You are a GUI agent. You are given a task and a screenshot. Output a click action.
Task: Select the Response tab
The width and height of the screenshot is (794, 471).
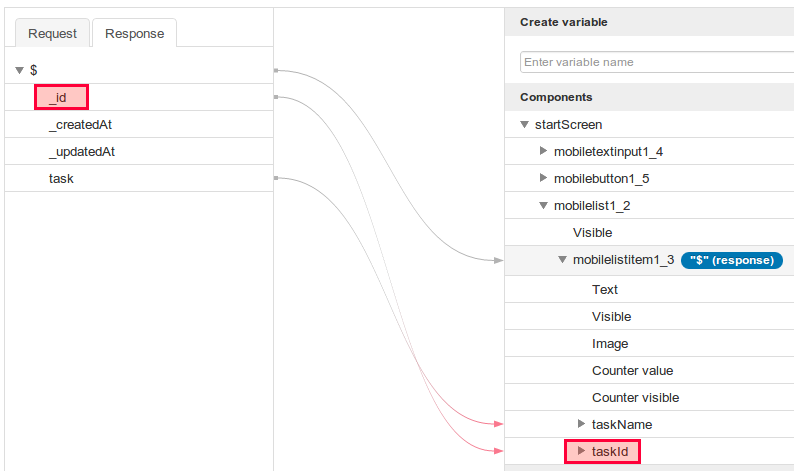coord(134,33)
